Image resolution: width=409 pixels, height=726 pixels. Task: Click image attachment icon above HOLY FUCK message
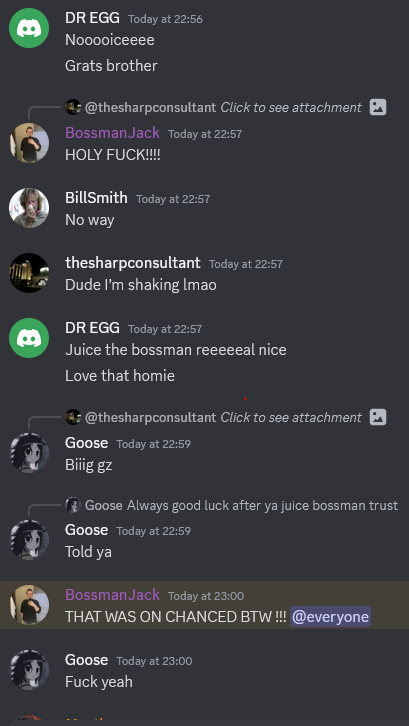[378, 107]
